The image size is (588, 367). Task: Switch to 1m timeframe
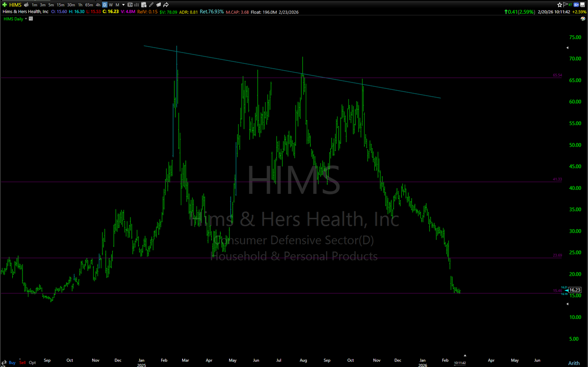tap(34, 5)
